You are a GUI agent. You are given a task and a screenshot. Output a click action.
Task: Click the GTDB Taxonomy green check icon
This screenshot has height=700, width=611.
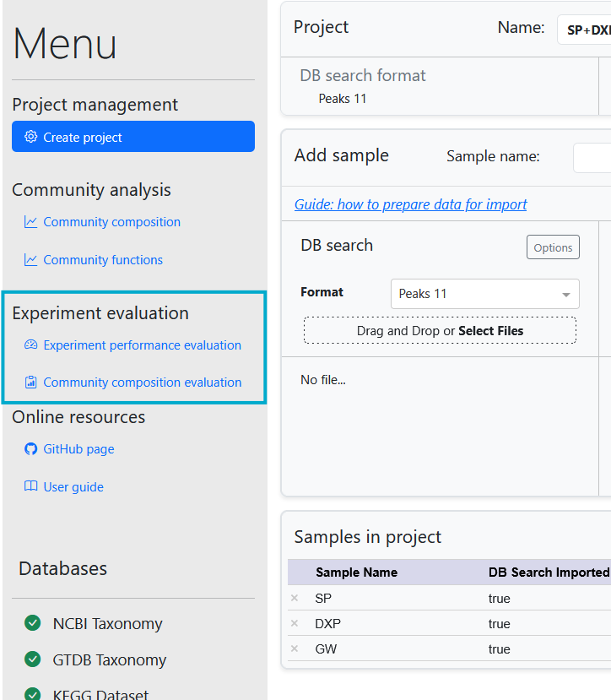(33, 659)
